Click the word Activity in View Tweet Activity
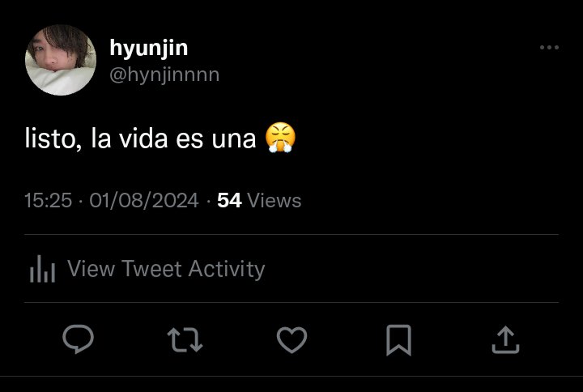The image size is (583, 392). (227, 269)
